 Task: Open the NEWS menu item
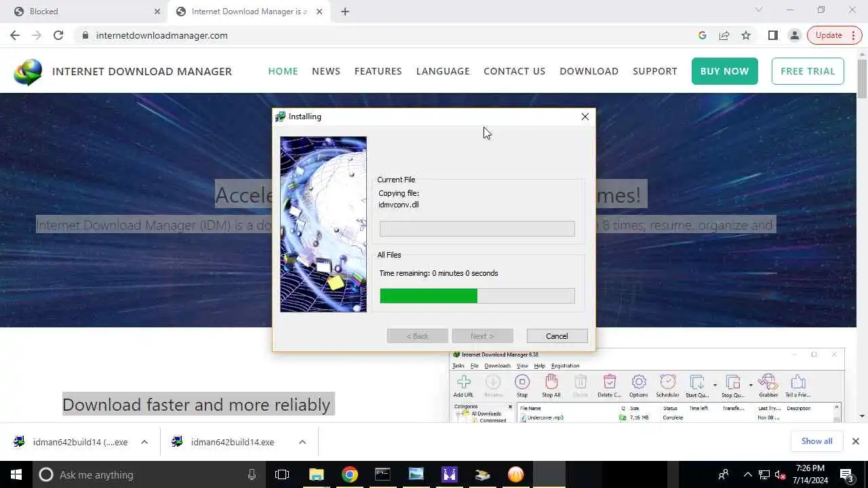pyautogui.click(x=326, y=71)
